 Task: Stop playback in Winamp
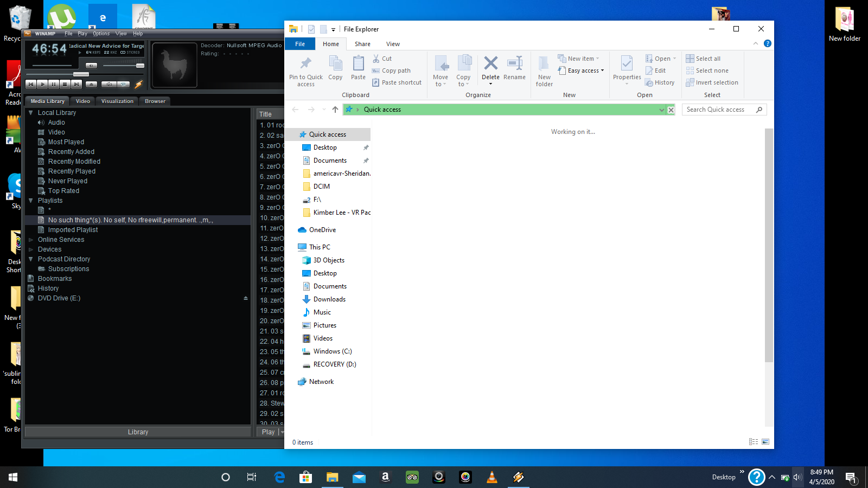65,84
